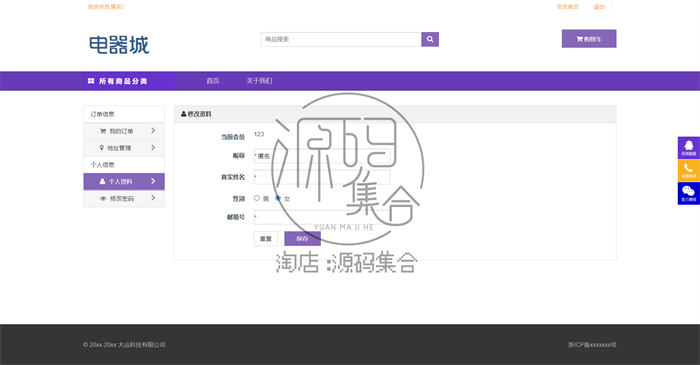Open the 会员首页 link at top
700x365 pixels.
568,7
